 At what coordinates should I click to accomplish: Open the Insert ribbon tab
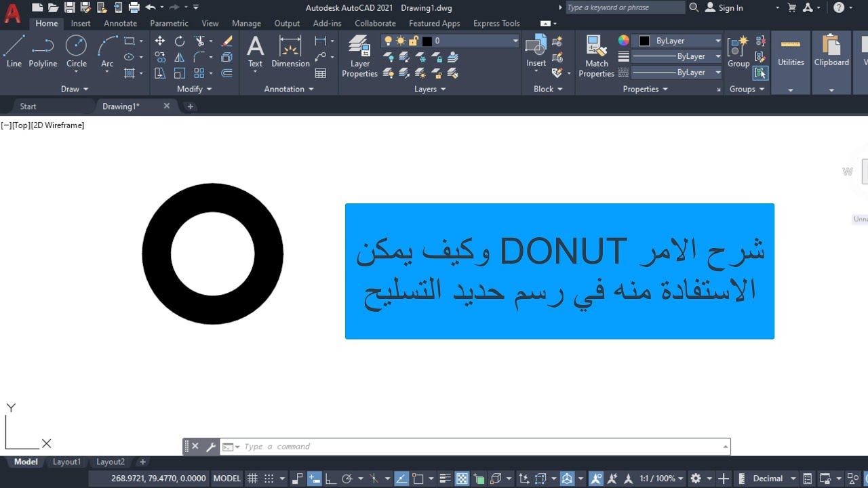click(x=81, y=23)
